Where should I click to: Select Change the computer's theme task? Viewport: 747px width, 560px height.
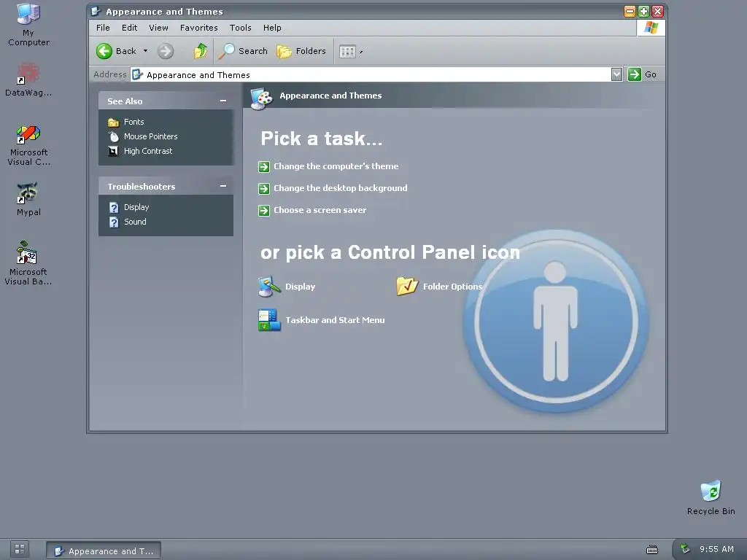336,166
